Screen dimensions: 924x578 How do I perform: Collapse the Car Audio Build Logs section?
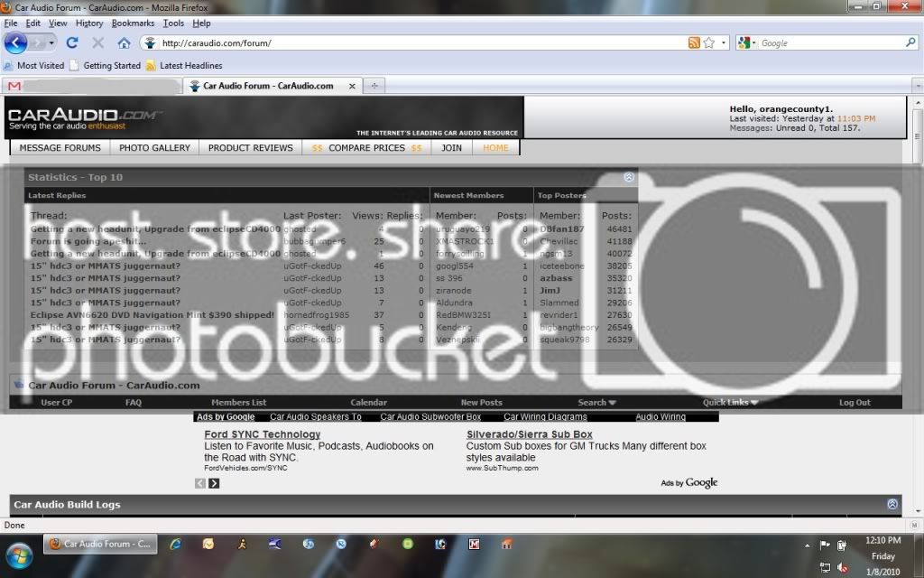892,504
